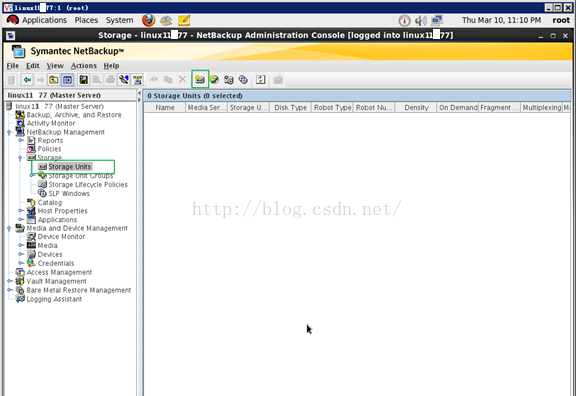Click the Copy toolbar icon

click(168, 79)
